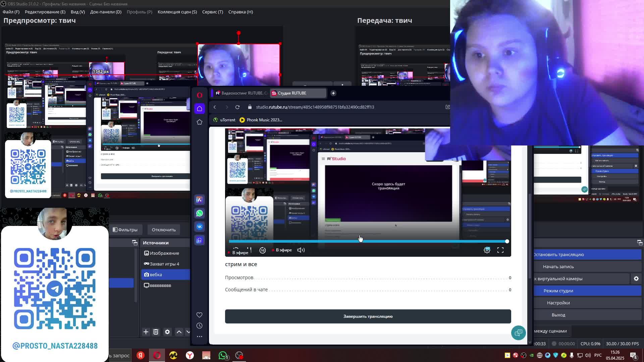Click the system tray volume icon

pos(588,355)
